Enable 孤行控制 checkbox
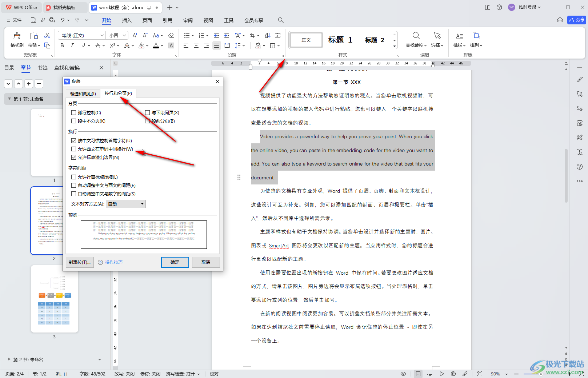588x378 pixels. 74,113
